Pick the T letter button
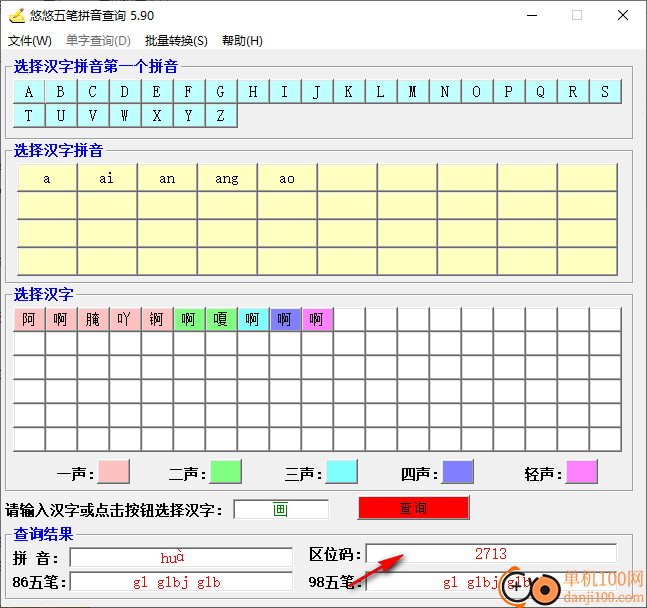This screenshot has width=647, height=608. tap(29, 116)
